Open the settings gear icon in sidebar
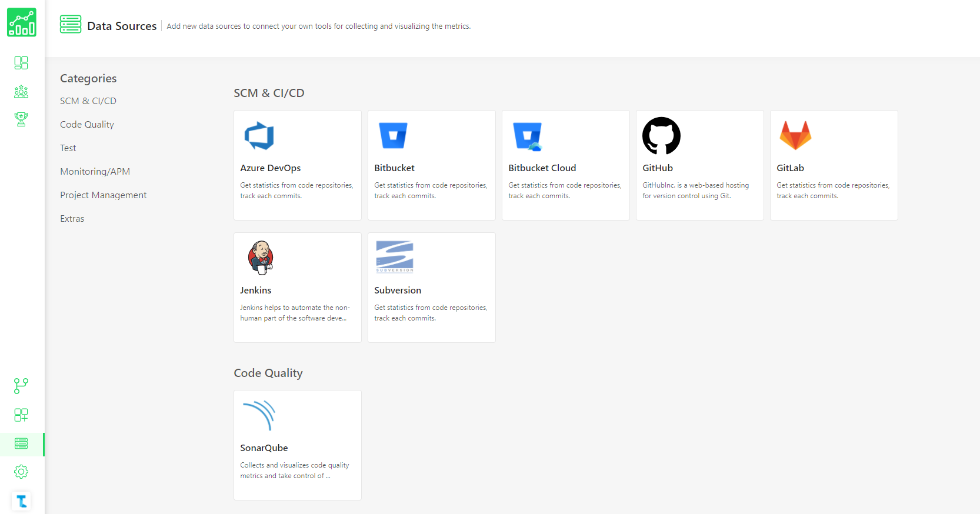 [x=21, y=472]
